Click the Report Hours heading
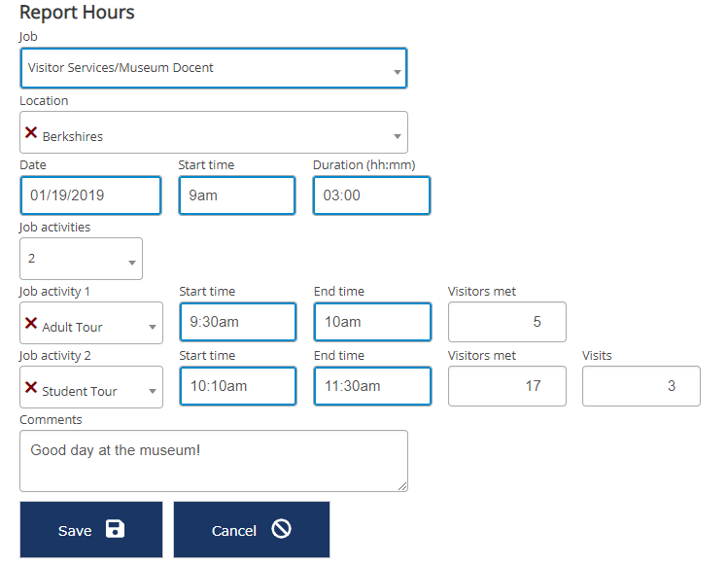Screen dimensions: 728x566 click(x=77, y=13)
